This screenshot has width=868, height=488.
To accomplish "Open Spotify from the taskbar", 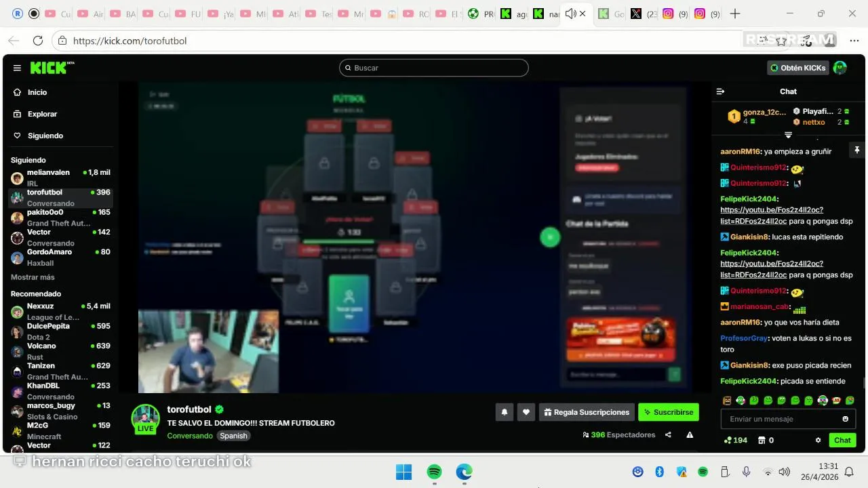I will click(x=434, y=472).
